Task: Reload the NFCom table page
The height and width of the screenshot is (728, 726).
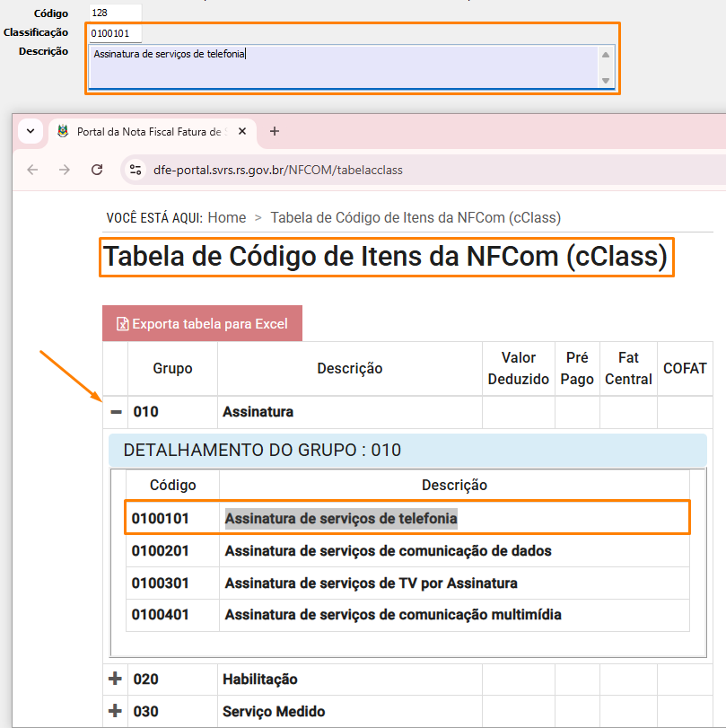Action: coord(96,169)
